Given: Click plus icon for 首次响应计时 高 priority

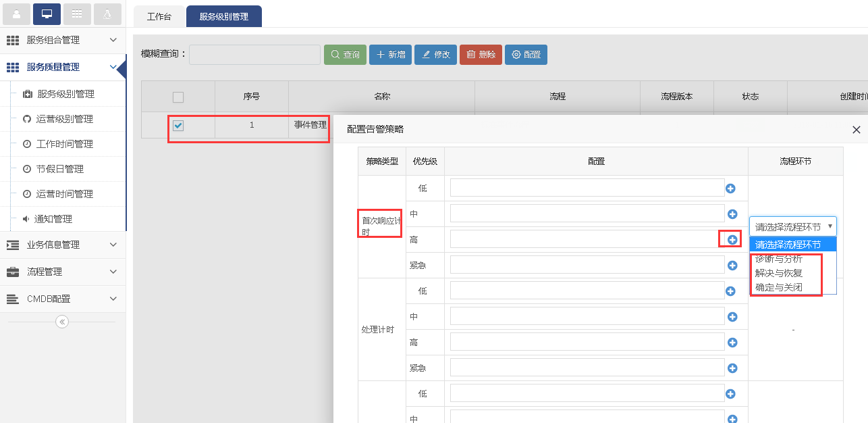Looking at the screenshot, I should pos(732,240).
